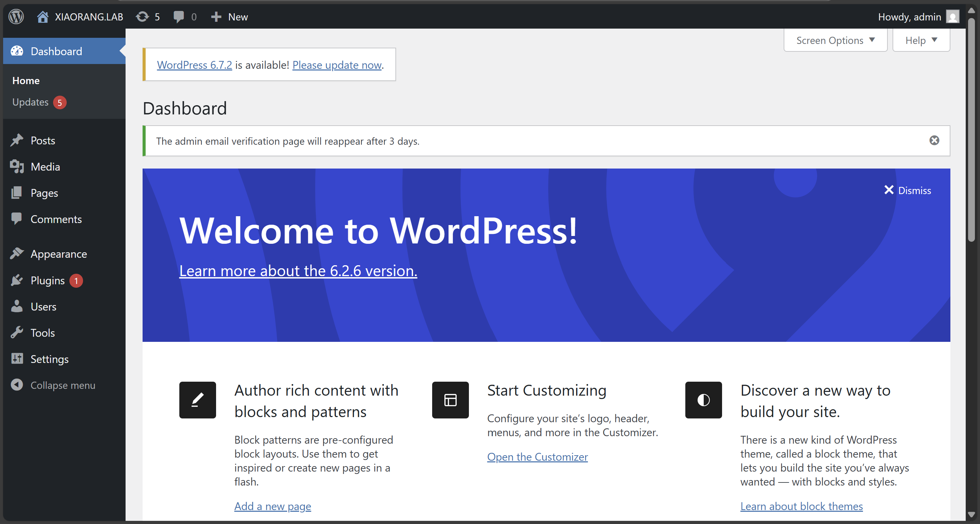
Task: Click the red Updates count badge 5
Action: pos(60,102)
